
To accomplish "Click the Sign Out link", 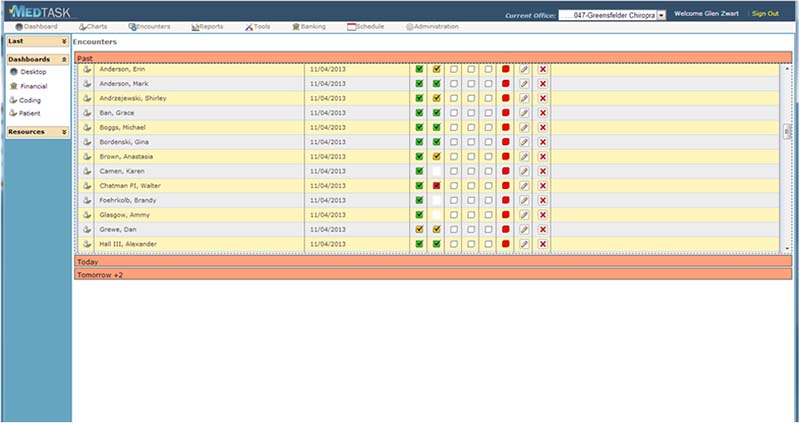I will point(765,14).
